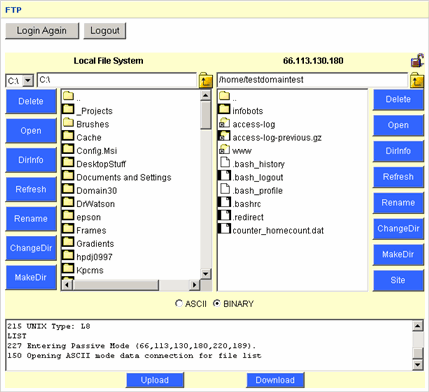Image resolution: width=429 pixels, height=392 pixels.
Task: Select the _Projects folder icon
Action: tap(68, 109)
